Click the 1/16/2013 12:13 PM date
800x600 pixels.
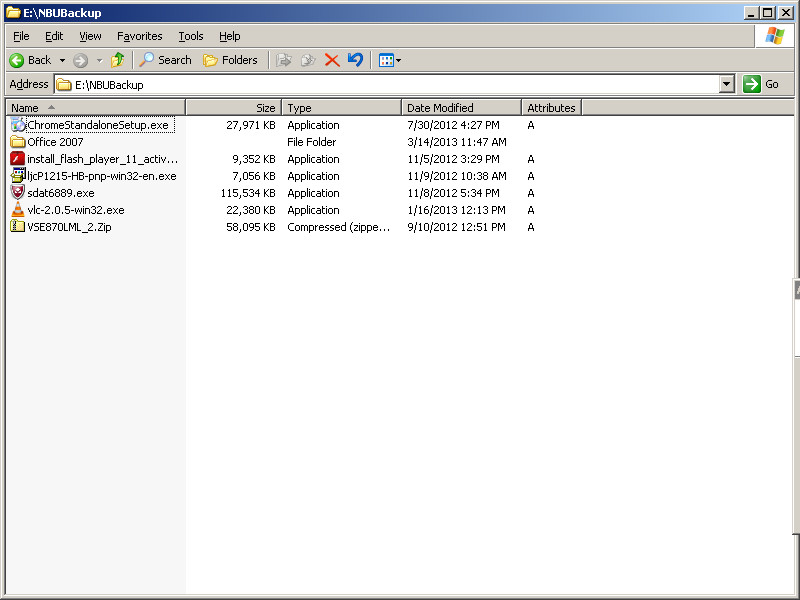pos(456,210)
